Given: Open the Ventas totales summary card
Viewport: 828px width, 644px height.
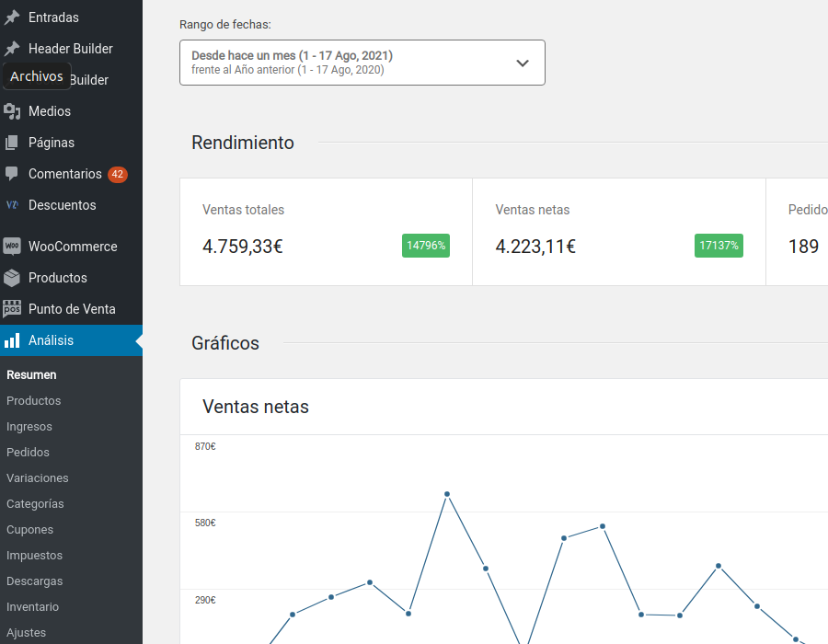Looking at the screenshot, I should tap(326, 232).
